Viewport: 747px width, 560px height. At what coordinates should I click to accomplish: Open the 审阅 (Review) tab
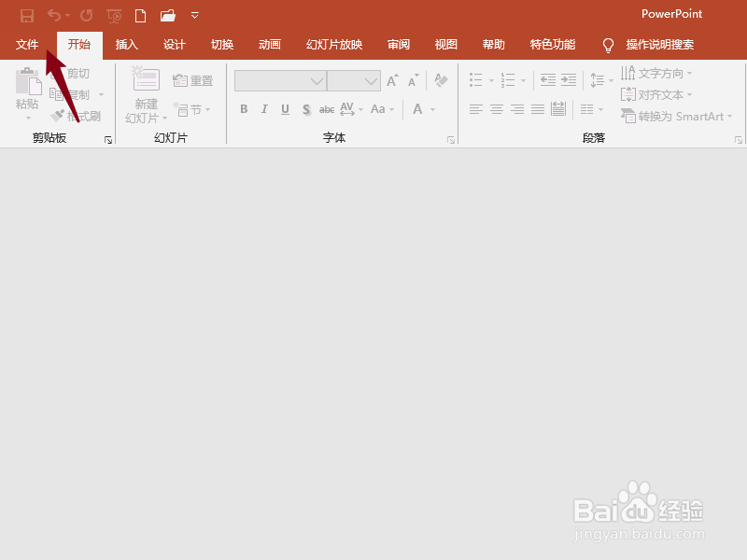(x=399, y=45)
